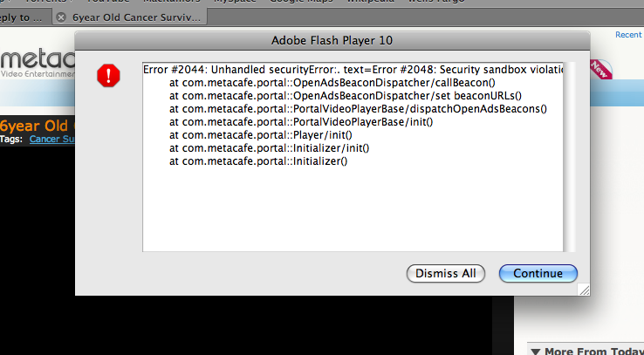The height and width of the screenshot is (355, 644).
Task: Click the Adobe Flash Player 10 title bar
Action: 332,41
